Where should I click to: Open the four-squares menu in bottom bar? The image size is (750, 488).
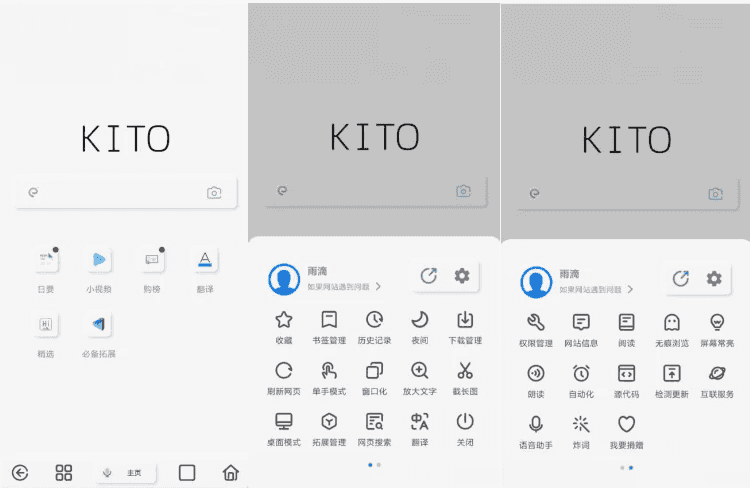click(x=64, y=473)
